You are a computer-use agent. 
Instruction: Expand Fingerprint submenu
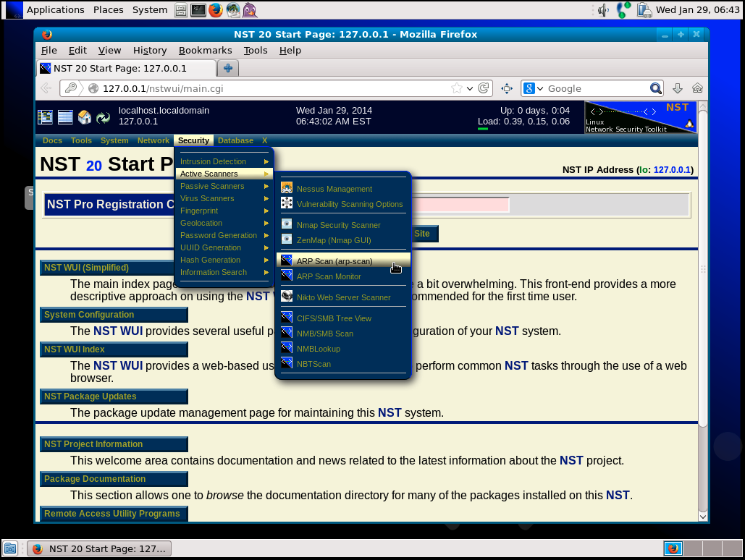(224, 211)
